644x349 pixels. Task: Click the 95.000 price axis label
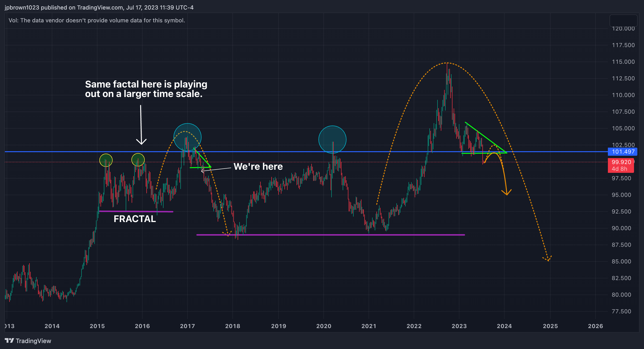[621, 195]
